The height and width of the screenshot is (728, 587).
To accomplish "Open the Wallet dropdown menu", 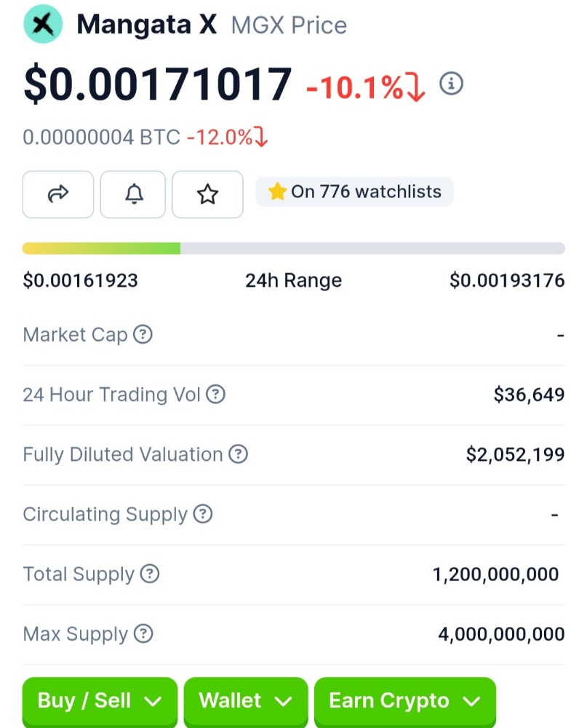I will tap(245, 701).
